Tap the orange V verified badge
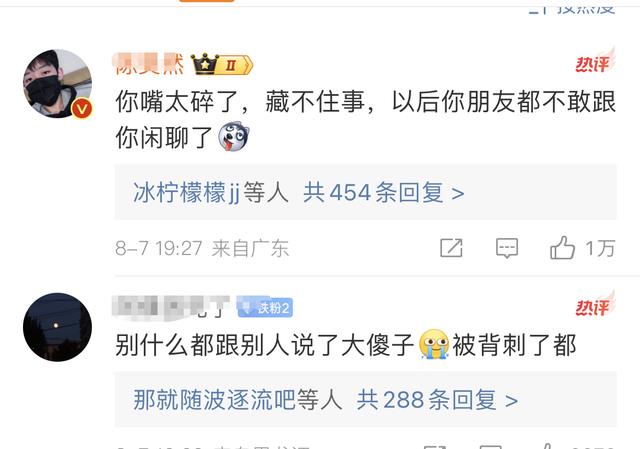 click(82, 109)
